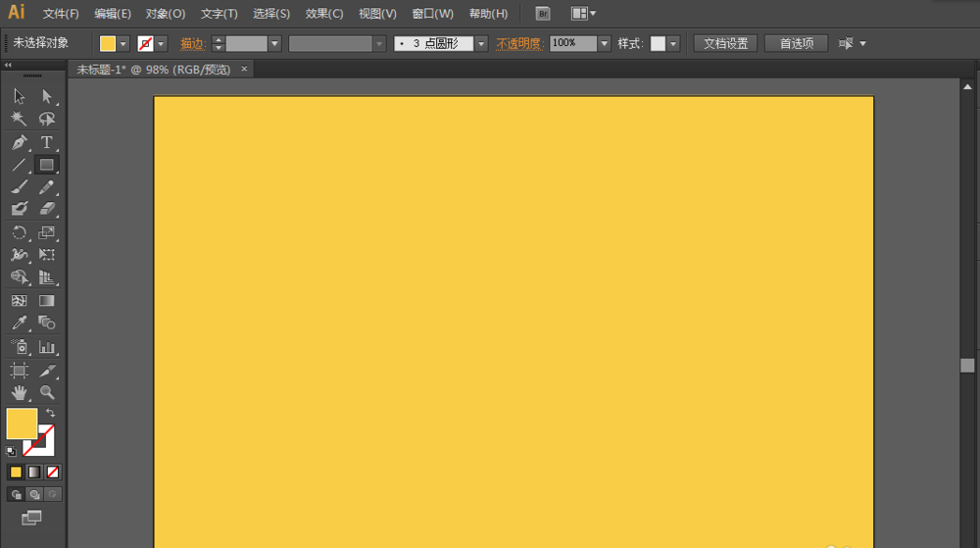Select the Lasso tool
This screenshot has width=980, height=548.
[x=46, y=119]
